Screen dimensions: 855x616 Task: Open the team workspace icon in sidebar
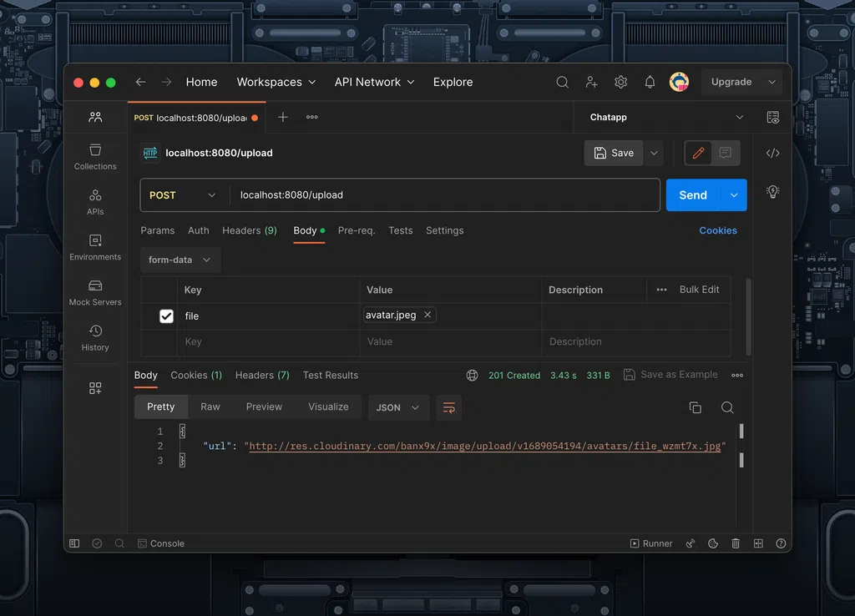point(95,117)
